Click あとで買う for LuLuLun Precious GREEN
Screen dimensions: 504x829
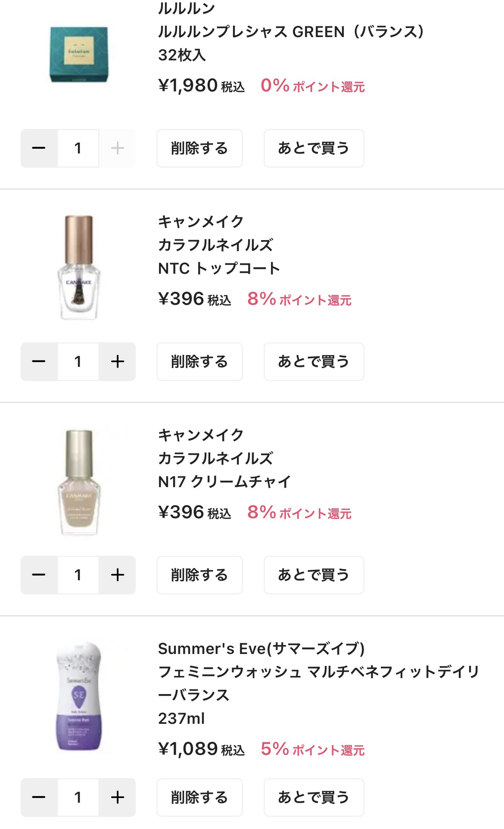(314, 148)
